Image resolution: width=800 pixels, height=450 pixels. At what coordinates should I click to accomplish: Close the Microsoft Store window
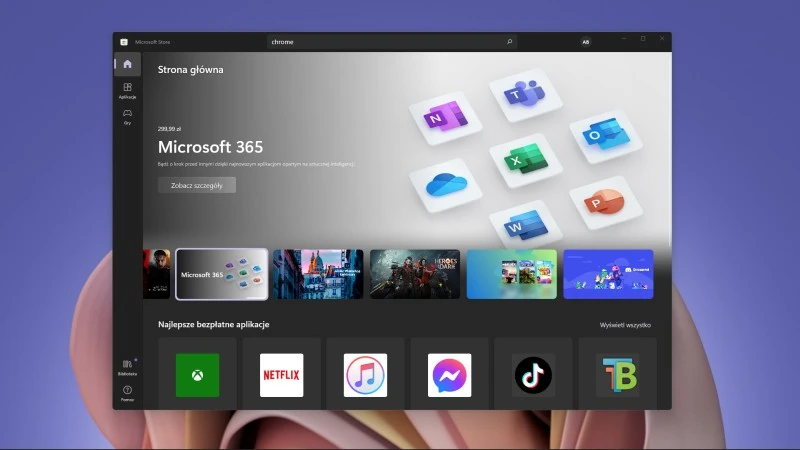[662, 39]
